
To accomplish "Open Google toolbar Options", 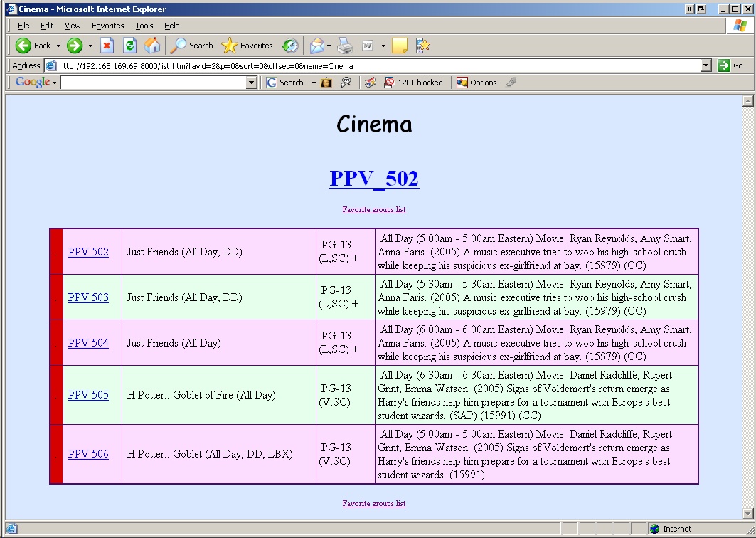I will click(x=477, y=83).
